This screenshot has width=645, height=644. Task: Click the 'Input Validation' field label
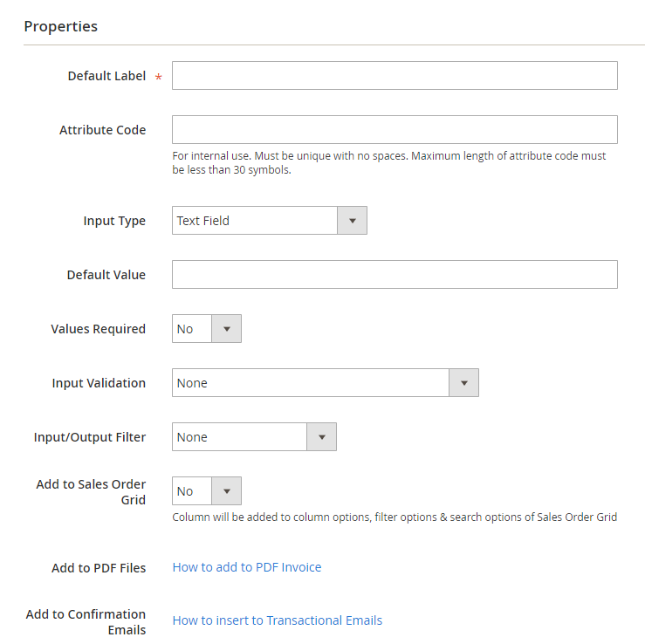[x=99, y=383]
